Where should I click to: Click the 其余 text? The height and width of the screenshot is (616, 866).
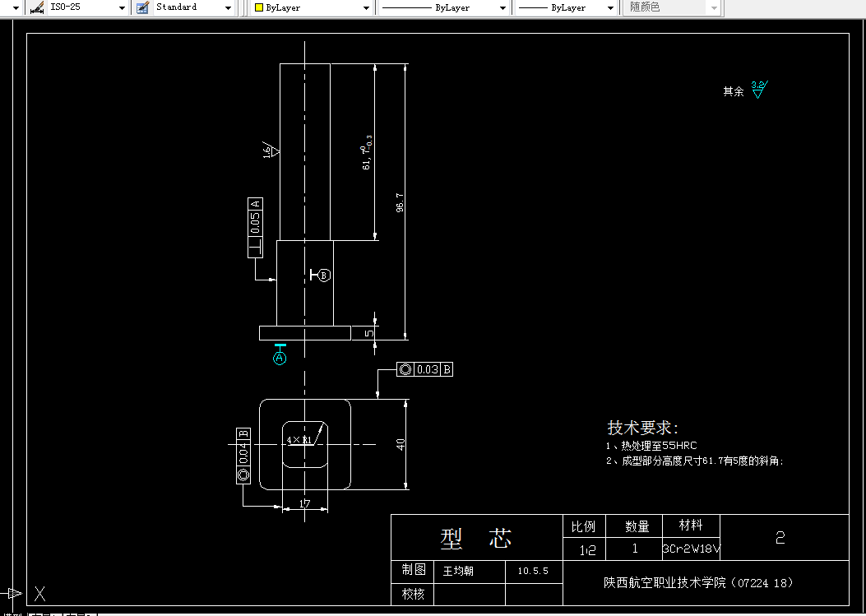pyautogui.click(x=734, y=91)
